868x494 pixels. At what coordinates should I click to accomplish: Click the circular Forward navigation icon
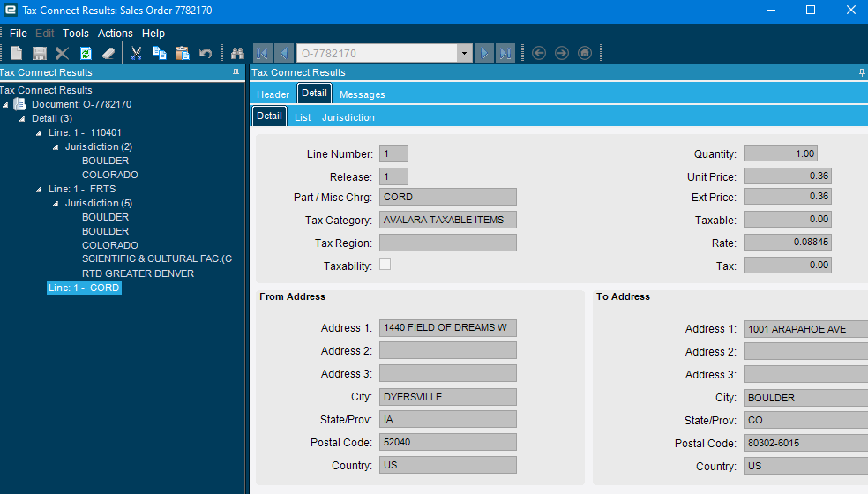[x=562, y=53]
